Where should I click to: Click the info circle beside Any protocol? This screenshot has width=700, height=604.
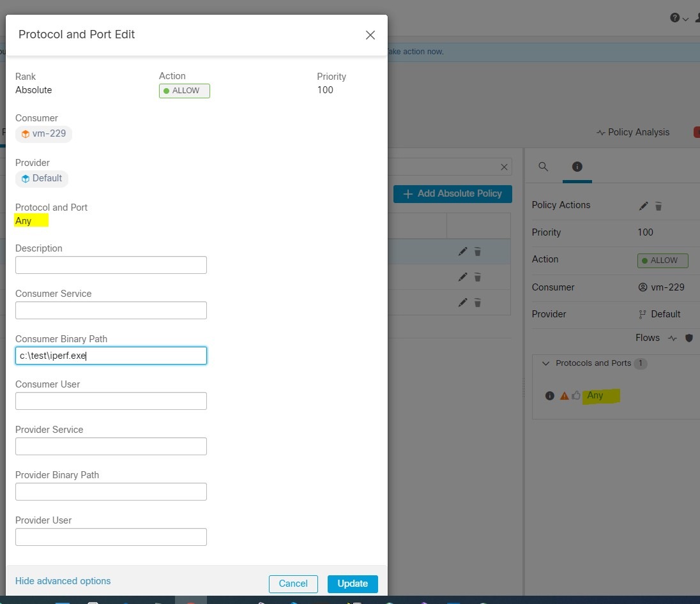(x=550, y=396)
